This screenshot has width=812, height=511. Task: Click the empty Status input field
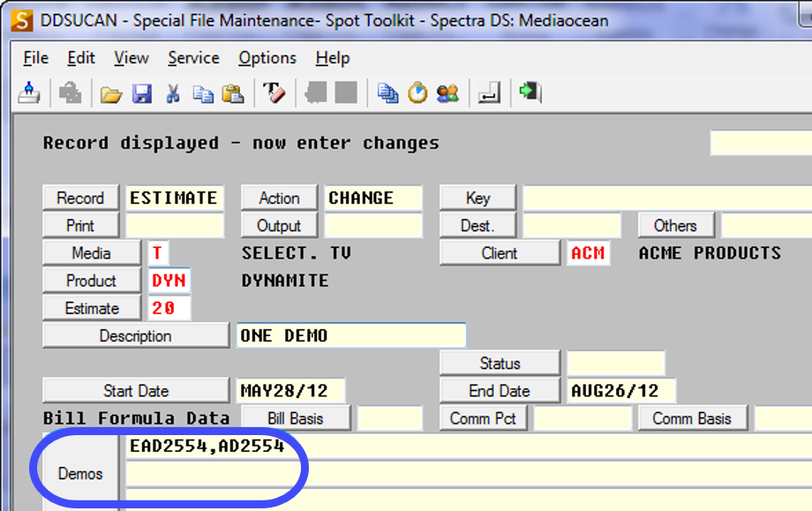point(616,363)
